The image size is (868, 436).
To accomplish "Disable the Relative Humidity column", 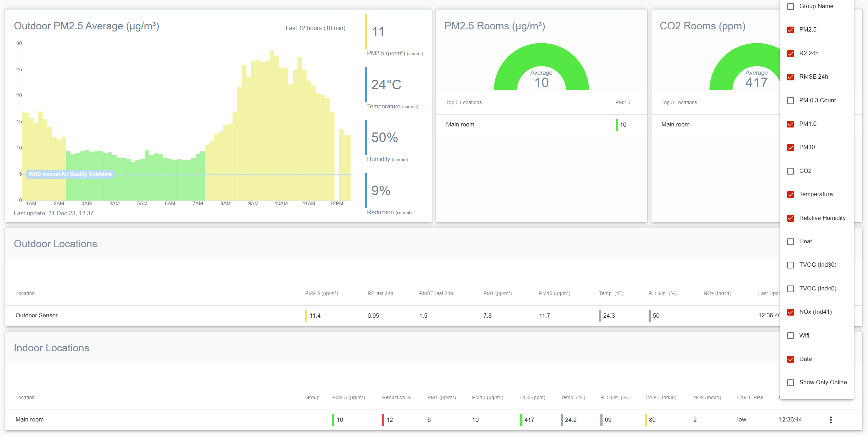I will click(x=790, y=218).
